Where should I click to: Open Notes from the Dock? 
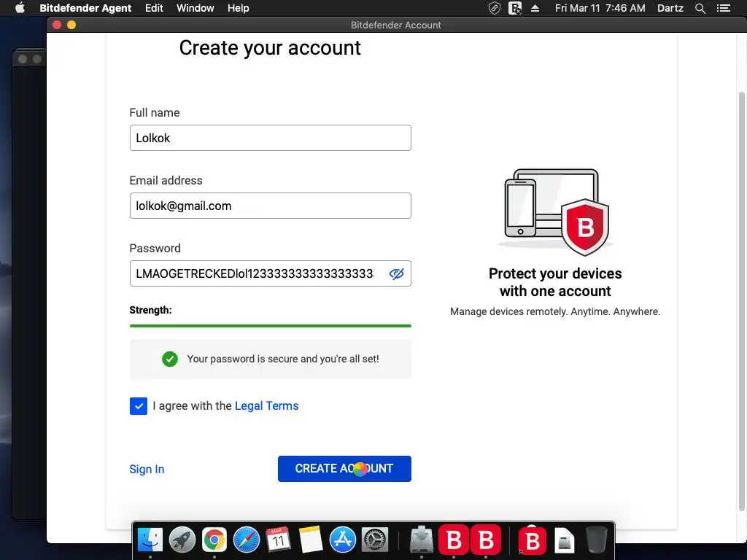click(x=311, y=540)
